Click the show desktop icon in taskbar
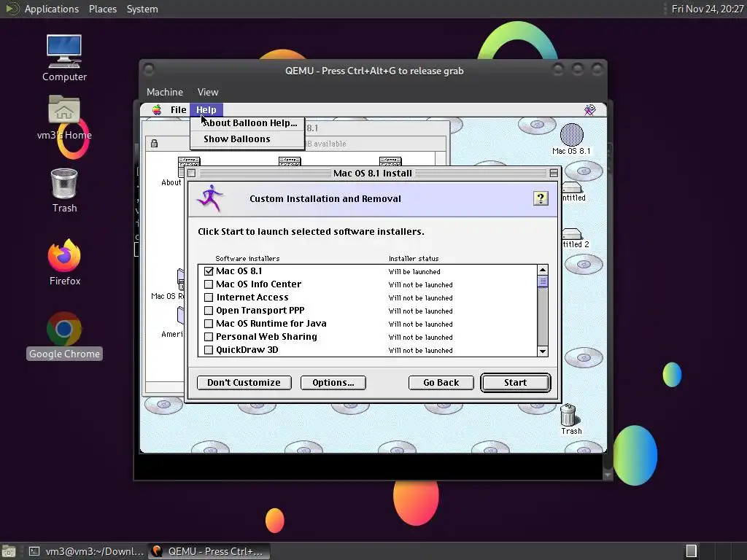Screen dimensions: 747x560 tap(9, 551)
